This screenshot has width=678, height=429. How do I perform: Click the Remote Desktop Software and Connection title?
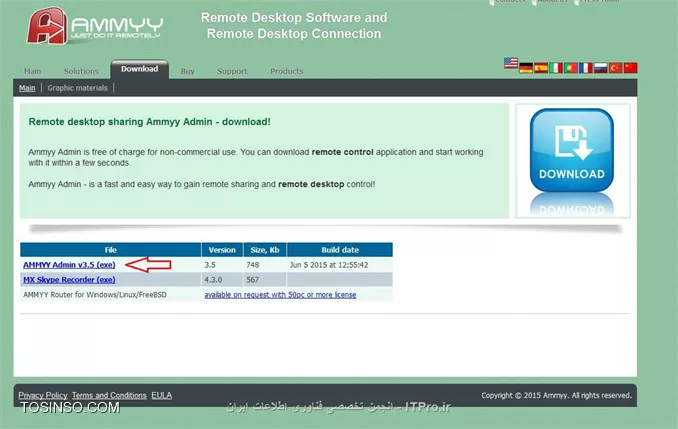coord(294,26)
